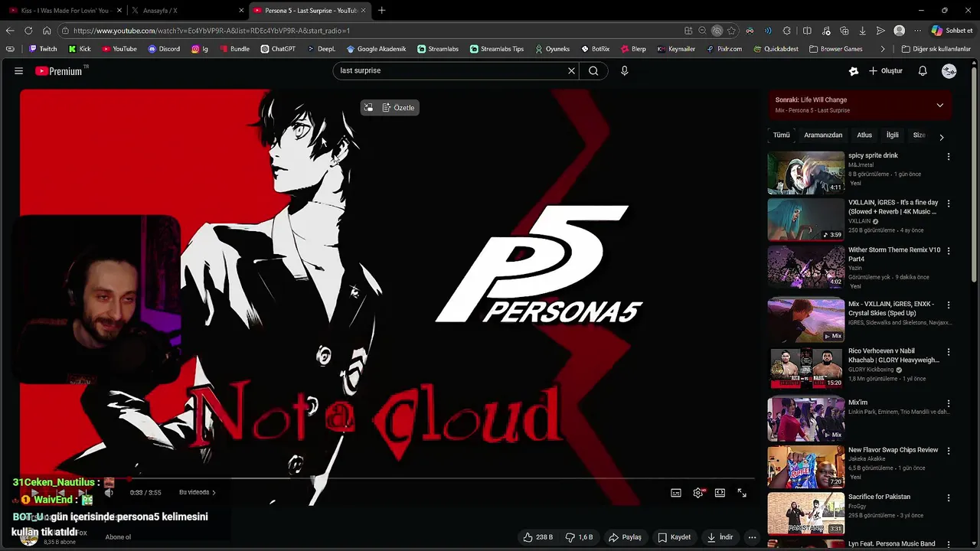The image size is (980, 551).
Task: Open the YouTube hamburger guide menu
Action: click(18, 70)
